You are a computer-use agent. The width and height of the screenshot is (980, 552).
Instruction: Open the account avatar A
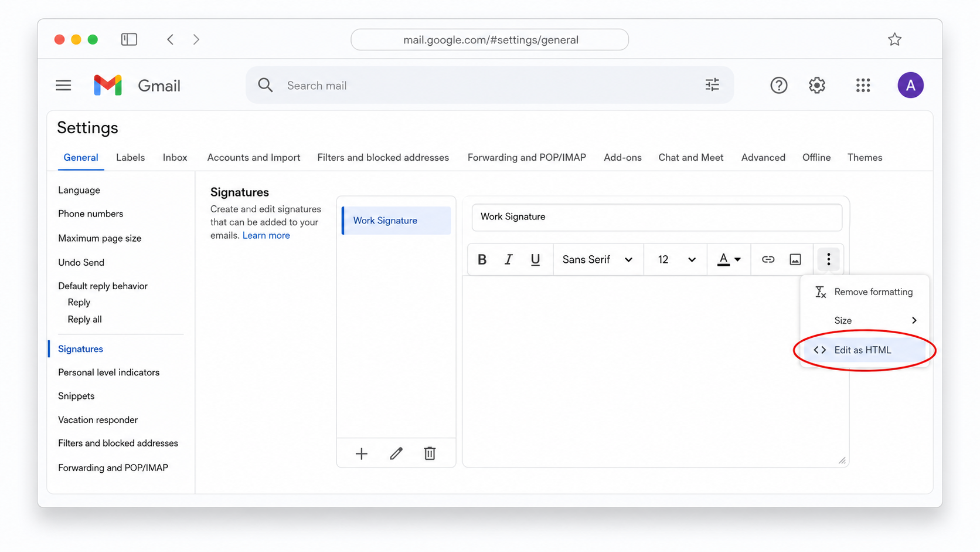[910, 86]
